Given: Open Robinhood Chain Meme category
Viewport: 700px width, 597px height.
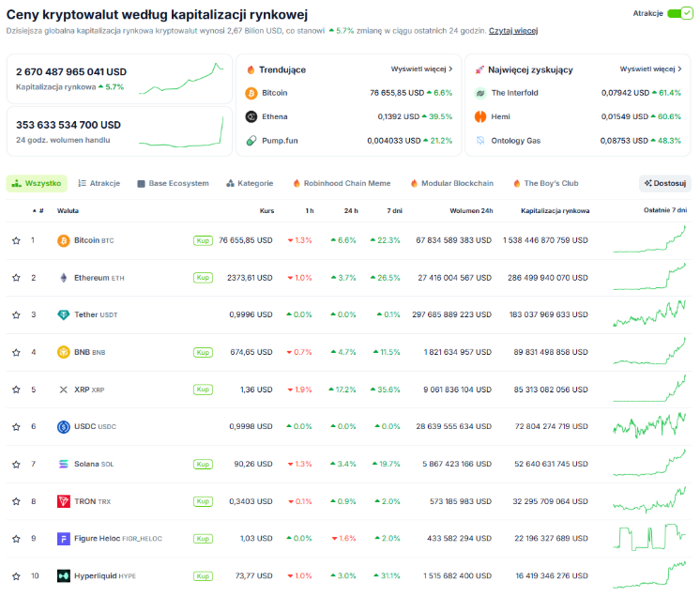Looking at the screenshot, I should pos(342,184).
